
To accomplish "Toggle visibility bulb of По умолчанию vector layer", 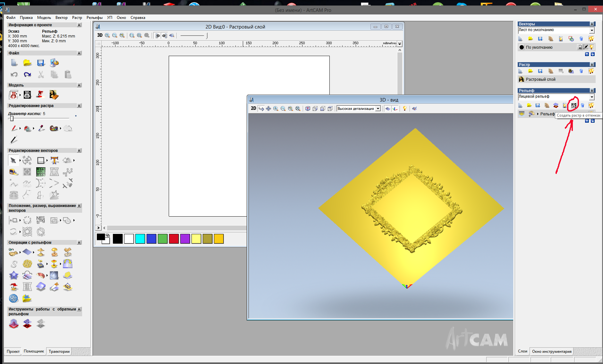I will [591, 47].
